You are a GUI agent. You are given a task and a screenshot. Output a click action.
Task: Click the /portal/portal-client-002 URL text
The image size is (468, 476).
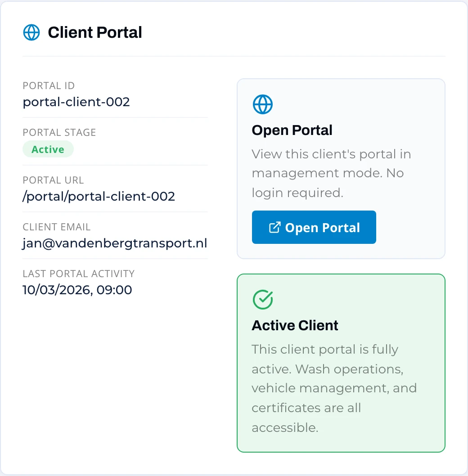click(99, 197)
